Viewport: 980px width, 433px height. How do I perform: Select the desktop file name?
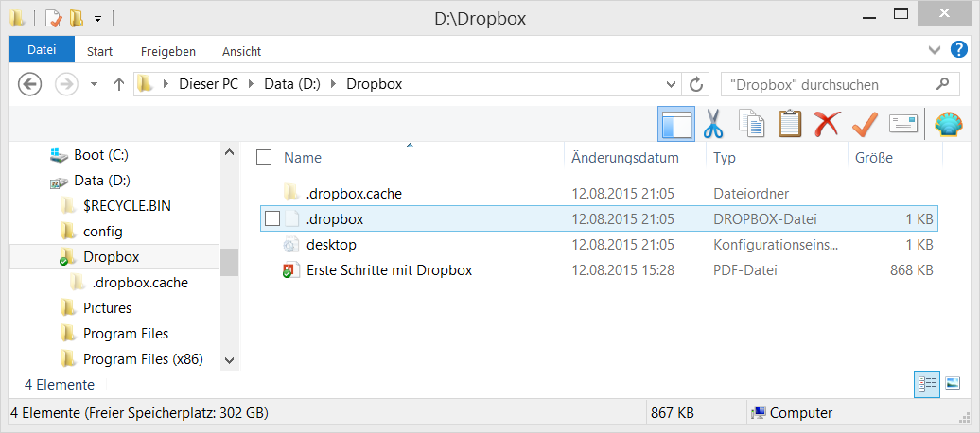(x=331, y=244)
